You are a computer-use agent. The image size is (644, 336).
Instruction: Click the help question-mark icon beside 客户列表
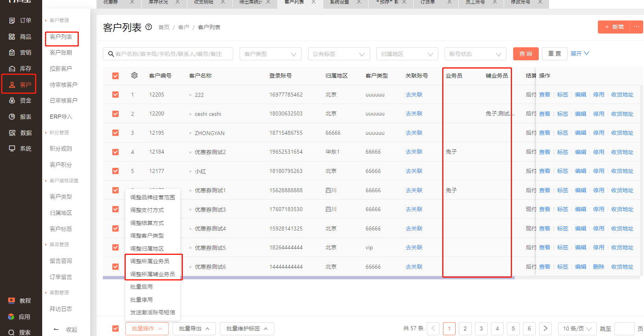click(149, 27)
